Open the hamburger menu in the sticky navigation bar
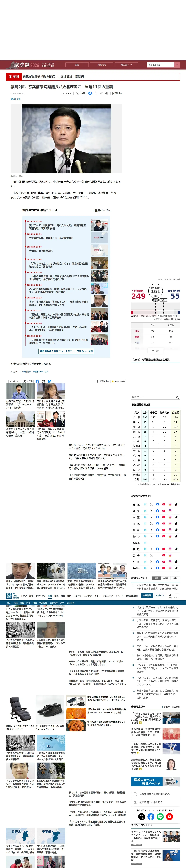186x868 pixels. click(x=177, y=595)
